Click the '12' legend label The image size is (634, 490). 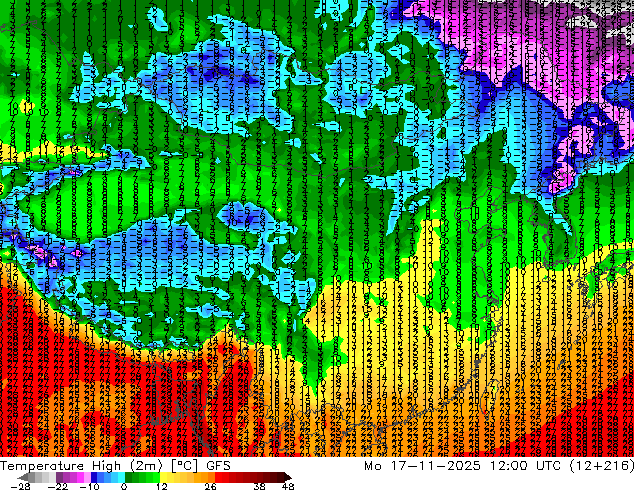(x=162, y=486)
